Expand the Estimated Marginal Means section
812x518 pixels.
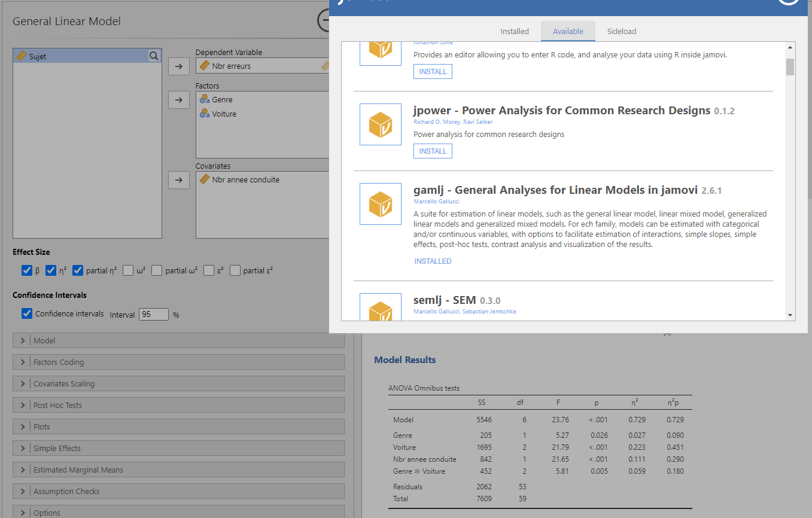[23, 470]
